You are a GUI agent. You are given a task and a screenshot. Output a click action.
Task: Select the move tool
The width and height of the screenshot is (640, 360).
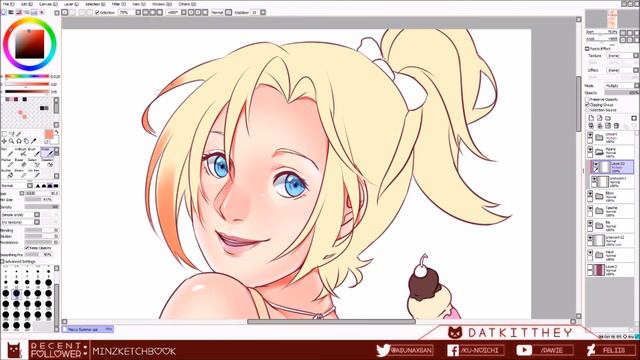[4, 141]
